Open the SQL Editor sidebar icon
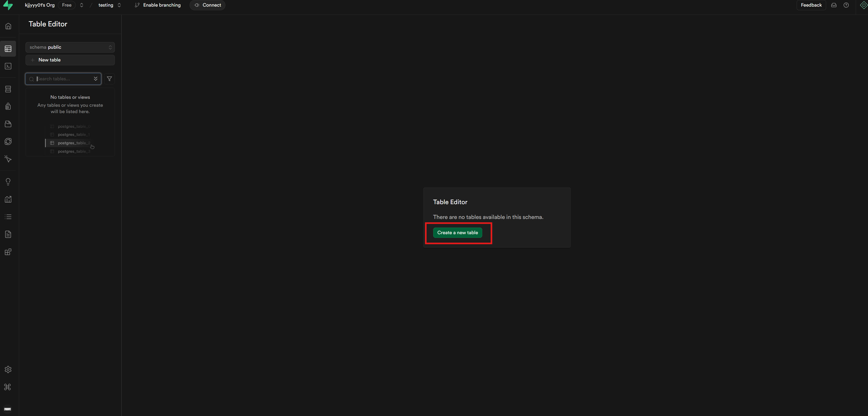The width and height of the screenshot is (868, 416). 8,66
